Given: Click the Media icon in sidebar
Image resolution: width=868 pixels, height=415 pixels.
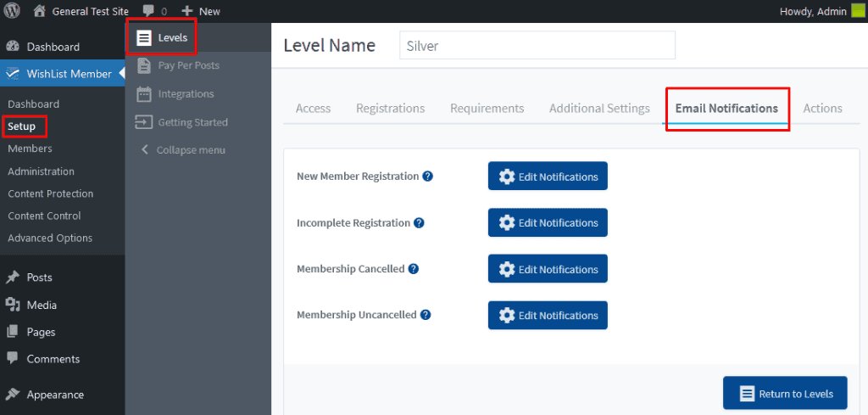Looking at the screenshot, I should [x=12, y=305].
